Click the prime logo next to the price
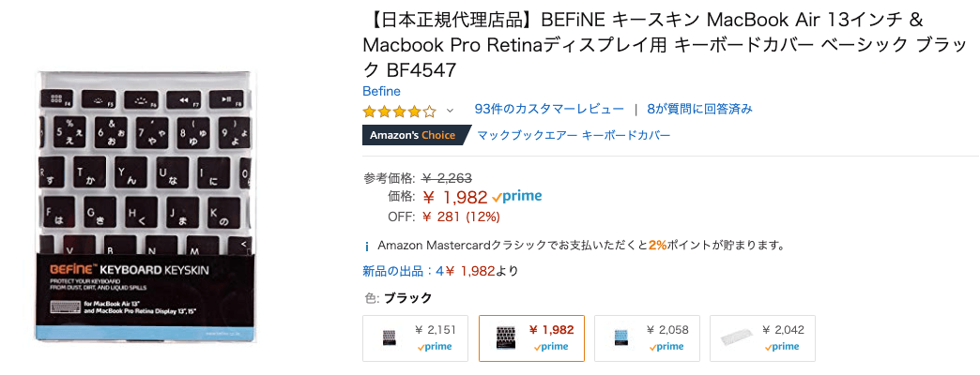The width and height of the screenshot is (980, 375). [x=517, y=197]
